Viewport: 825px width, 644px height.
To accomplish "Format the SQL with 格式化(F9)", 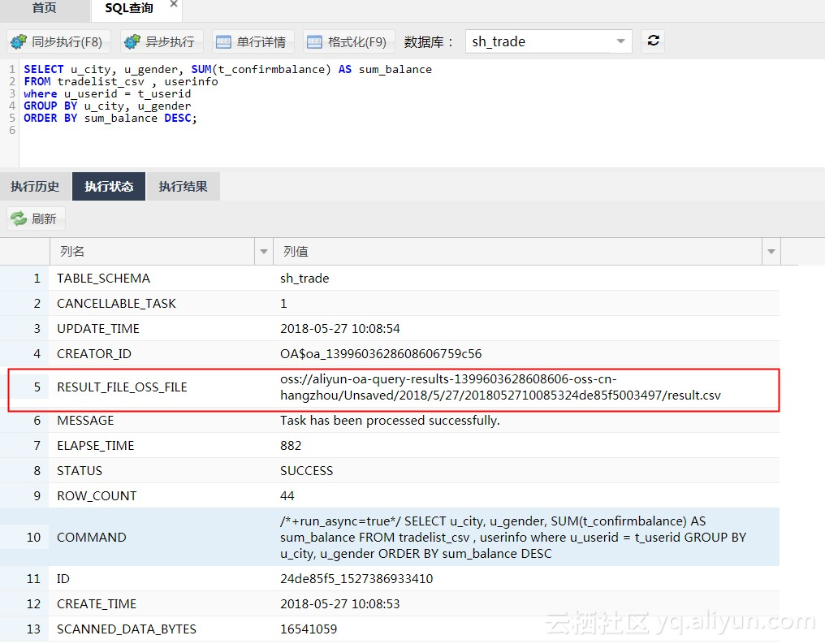I will [348, 41].
